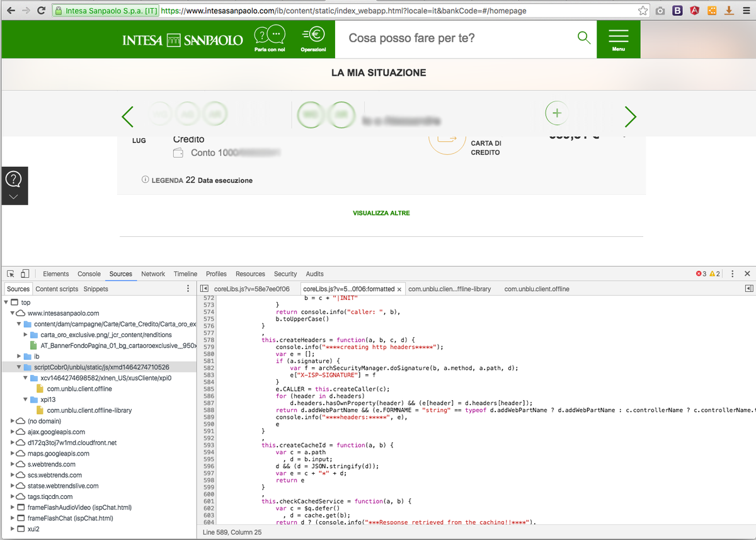Switch to the Network tab in DevTools

coord(153,274)
